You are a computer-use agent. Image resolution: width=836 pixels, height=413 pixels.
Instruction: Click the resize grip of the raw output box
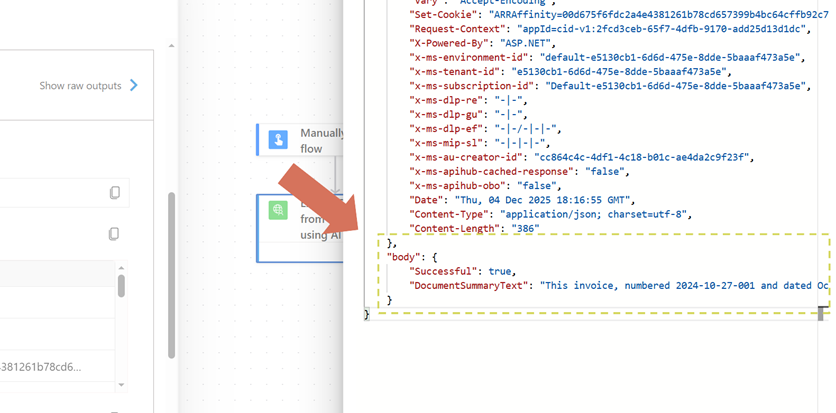pyautogui.click(x=822, y=313)
